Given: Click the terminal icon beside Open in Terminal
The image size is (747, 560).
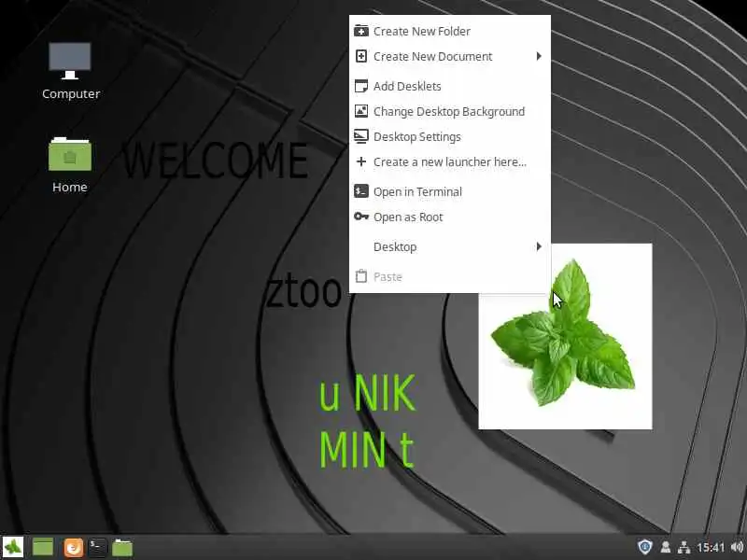Looking at the screenshot, I should click(361, 191).
